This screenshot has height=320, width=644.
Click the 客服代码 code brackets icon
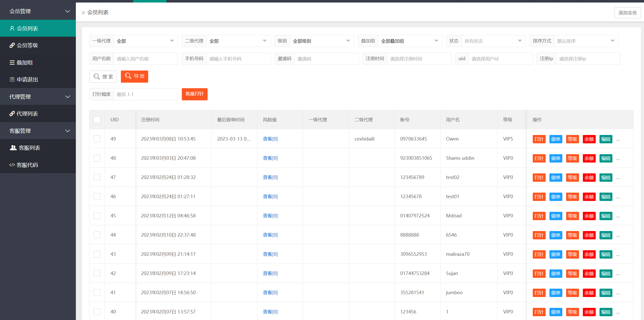[12, 165]
